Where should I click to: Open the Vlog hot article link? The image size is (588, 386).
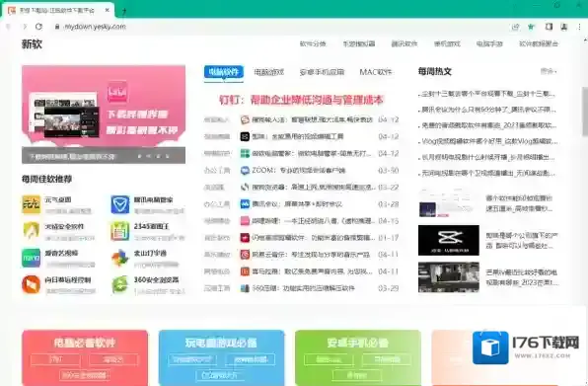click(x=489, y=141)
